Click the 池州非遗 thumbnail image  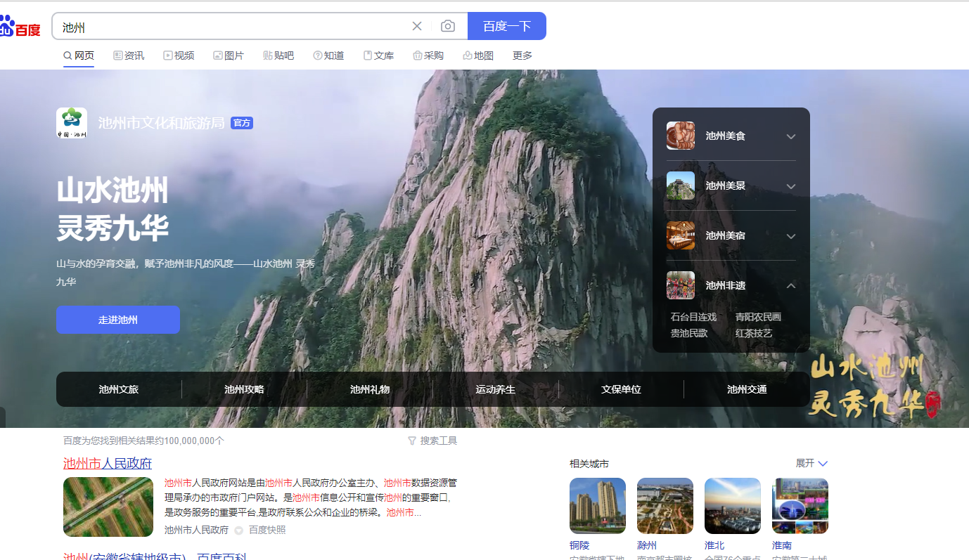(681, 285)
